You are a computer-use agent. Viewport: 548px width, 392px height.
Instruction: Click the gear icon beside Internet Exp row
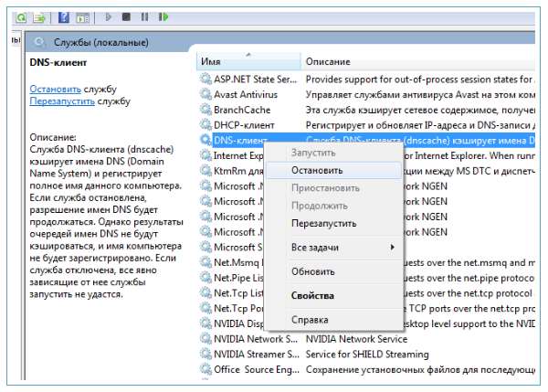pyautogui.click(x=205, y=155)
